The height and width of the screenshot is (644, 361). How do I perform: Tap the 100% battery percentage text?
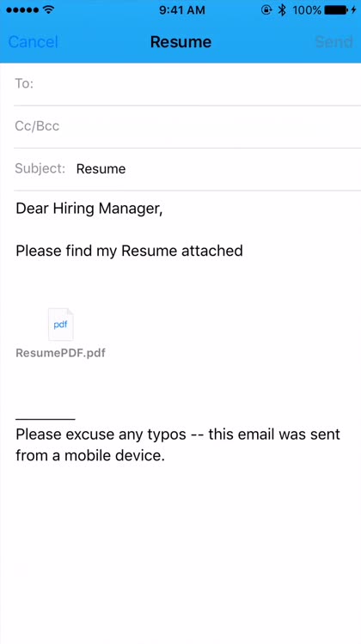coord(307,10)
